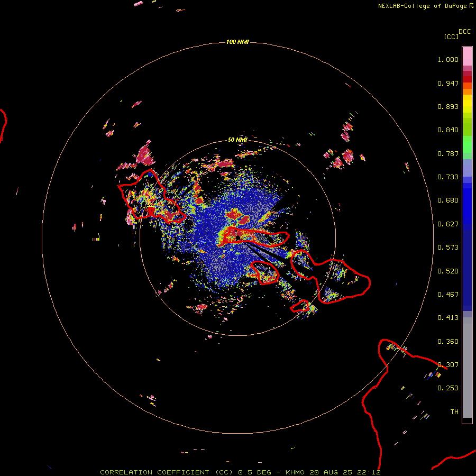
Task: Click the pink top segment of color bar
Action: click(x=467, y=56)
